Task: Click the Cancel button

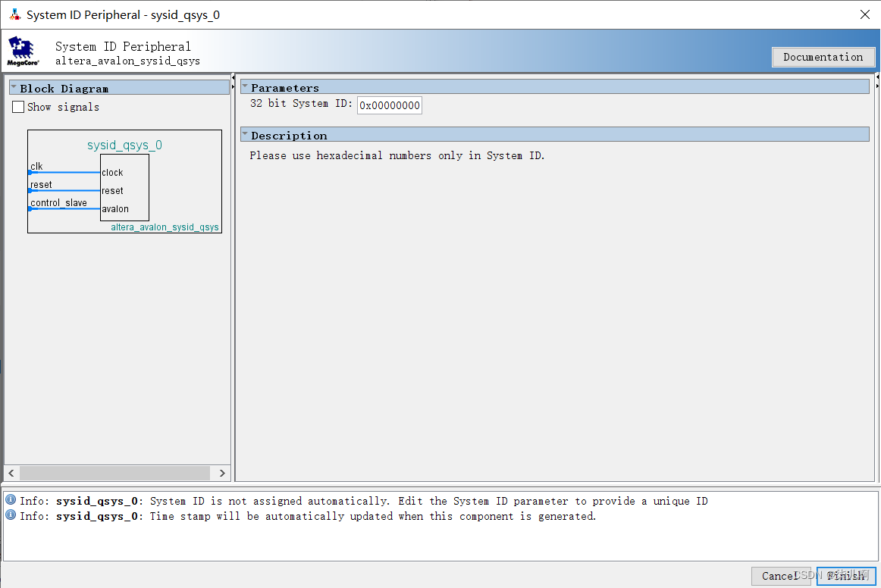Action: (780, 576)
